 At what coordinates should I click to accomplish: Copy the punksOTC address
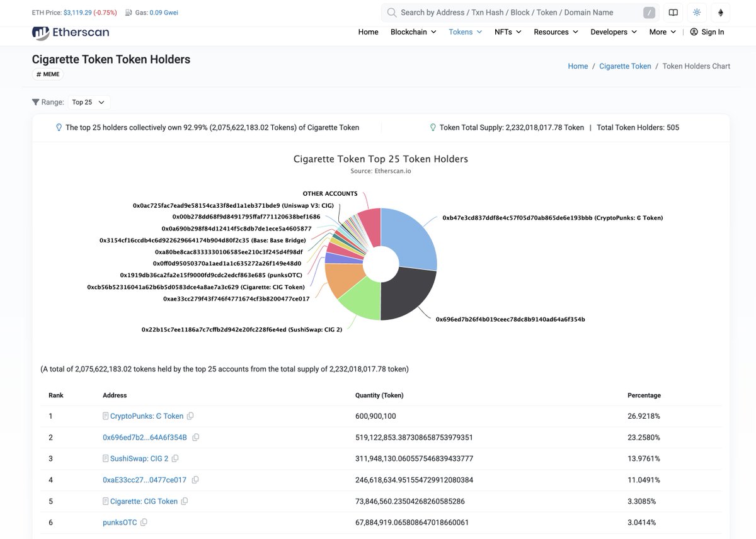coord(144,523)
